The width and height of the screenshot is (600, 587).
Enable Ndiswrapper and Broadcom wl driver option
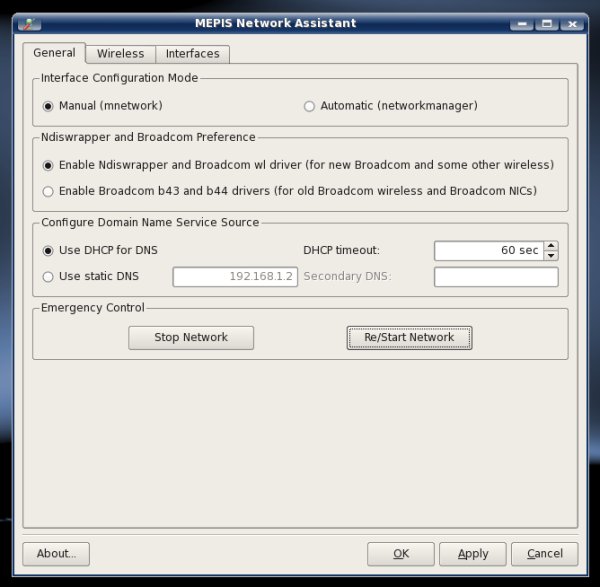(x=298, y=165)
